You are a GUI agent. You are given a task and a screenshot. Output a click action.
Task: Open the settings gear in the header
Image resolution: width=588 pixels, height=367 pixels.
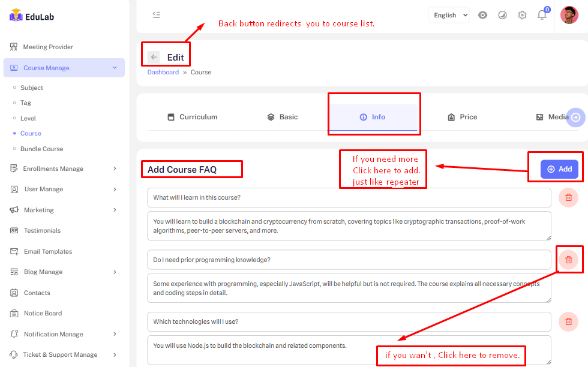pyautogui.click(x=522, y=16)
